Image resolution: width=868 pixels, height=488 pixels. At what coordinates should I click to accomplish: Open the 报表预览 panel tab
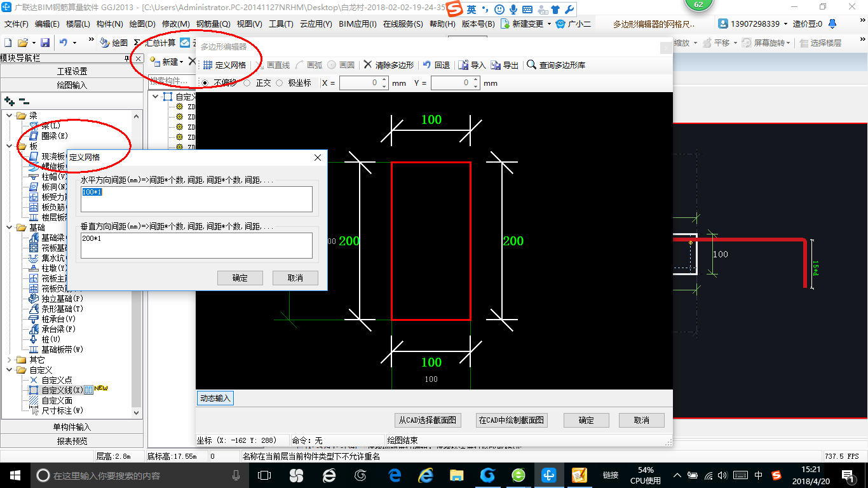click(72, 440)
